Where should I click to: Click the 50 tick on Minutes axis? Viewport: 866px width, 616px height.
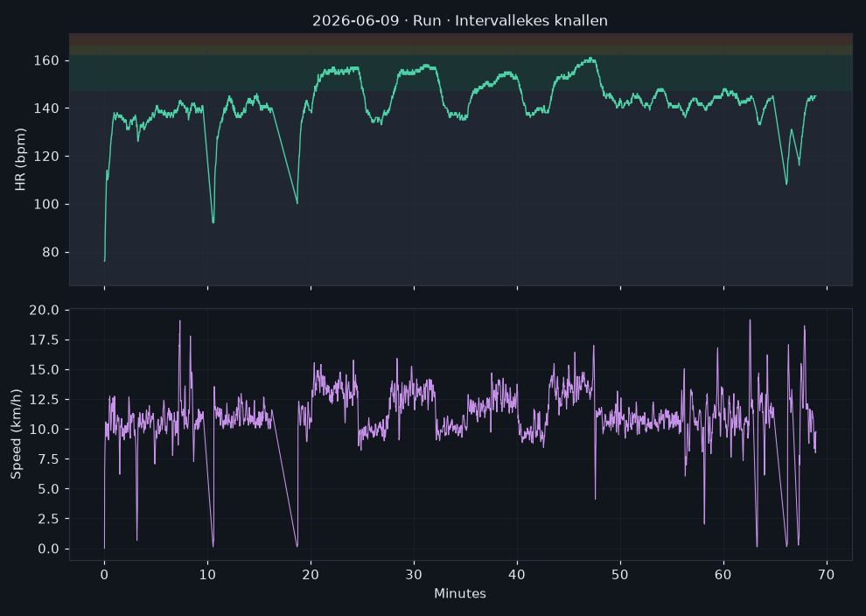click(620, 575)
